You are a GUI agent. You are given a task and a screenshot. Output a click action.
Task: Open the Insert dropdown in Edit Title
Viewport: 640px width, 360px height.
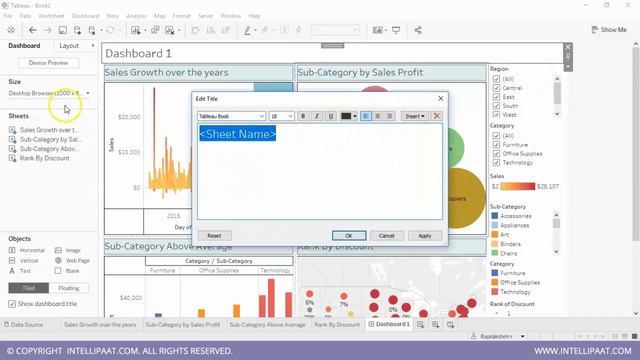coord(415,116)
